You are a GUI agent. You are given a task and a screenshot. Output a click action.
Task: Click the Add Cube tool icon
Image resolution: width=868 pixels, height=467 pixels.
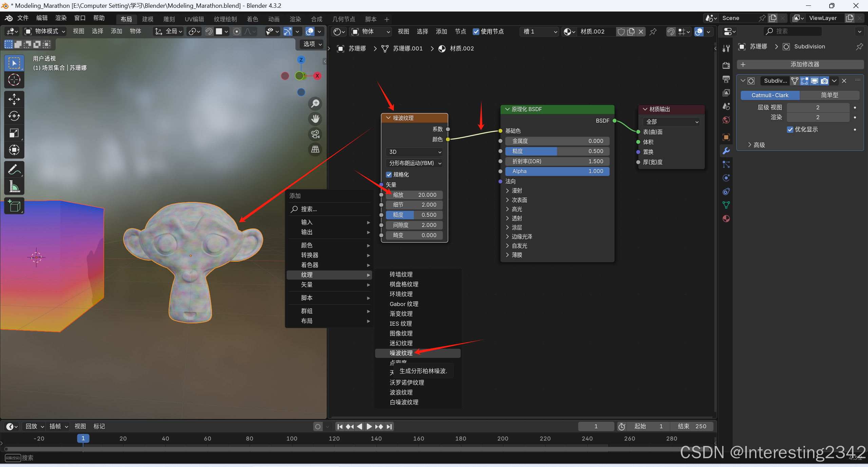point(14,206)
